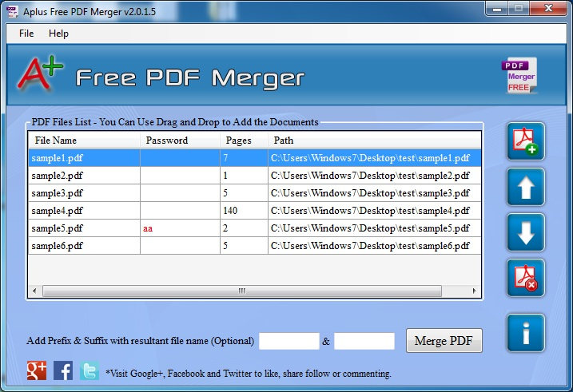
Task: Move selected file up with arrow button
Action: coord(526,188)
